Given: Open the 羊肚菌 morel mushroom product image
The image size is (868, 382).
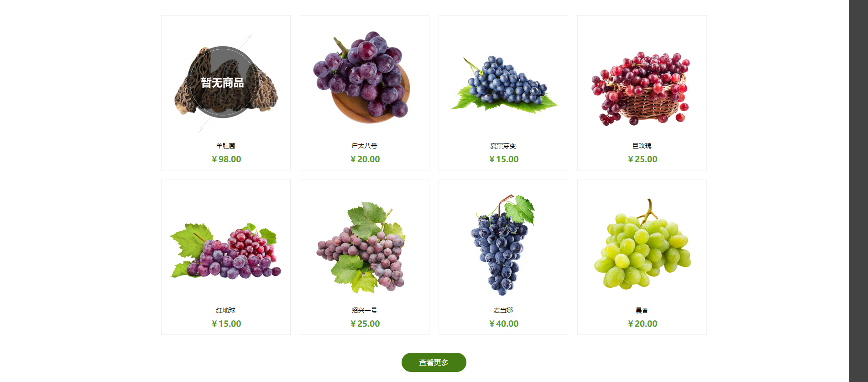Looking at the screenshot, I should point(226,81).
